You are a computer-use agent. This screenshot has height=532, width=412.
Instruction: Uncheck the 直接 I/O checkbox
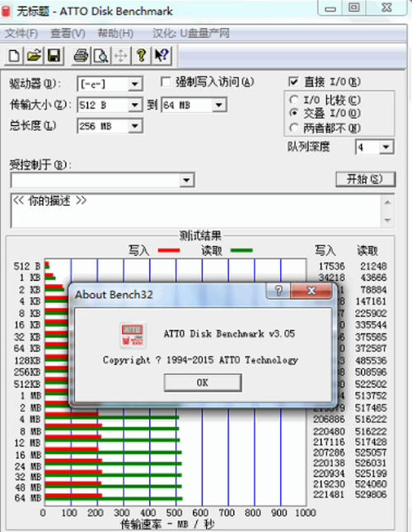(293, 82)
